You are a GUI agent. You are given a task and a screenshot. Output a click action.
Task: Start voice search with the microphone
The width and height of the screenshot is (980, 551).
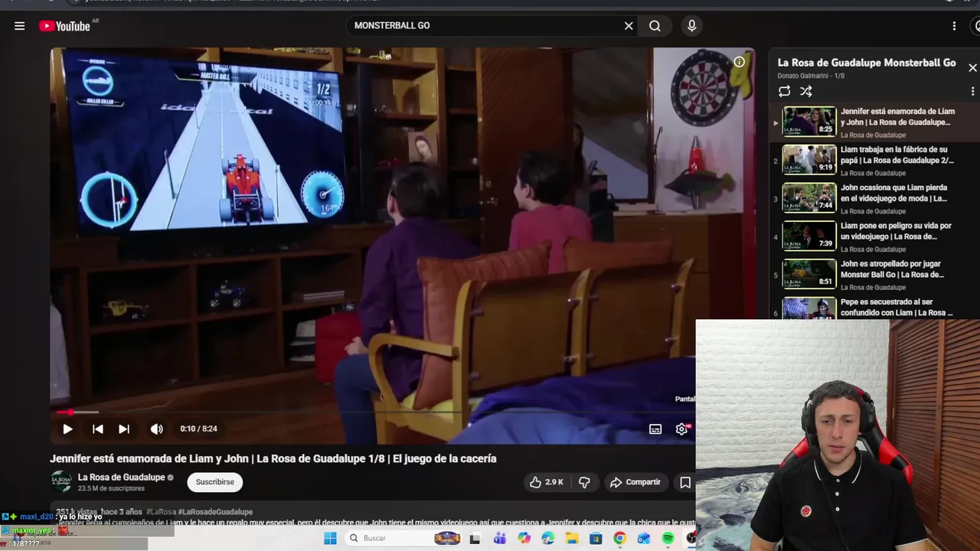tap(692, 25)
